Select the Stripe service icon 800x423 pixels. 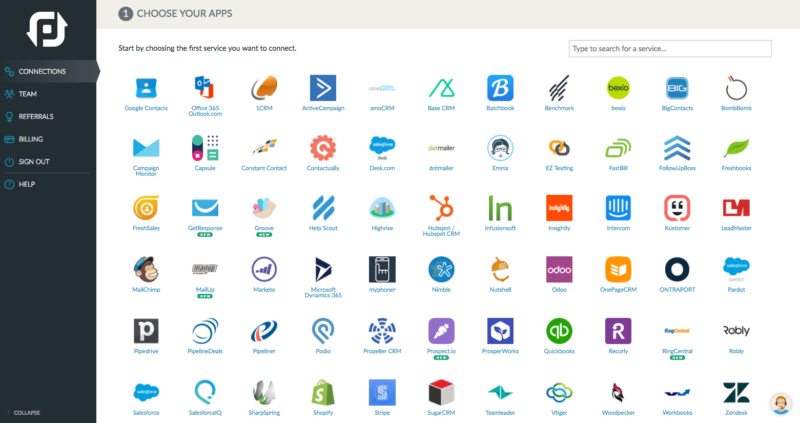[x=382, y=390]
